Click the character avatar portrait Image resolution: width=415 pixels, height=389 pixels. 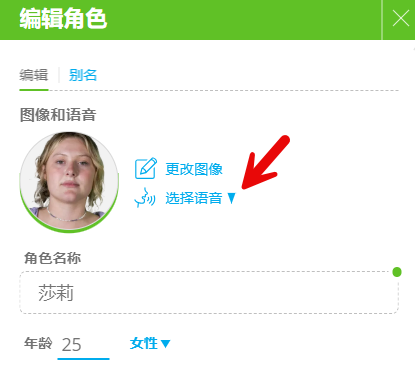point(69,182)
